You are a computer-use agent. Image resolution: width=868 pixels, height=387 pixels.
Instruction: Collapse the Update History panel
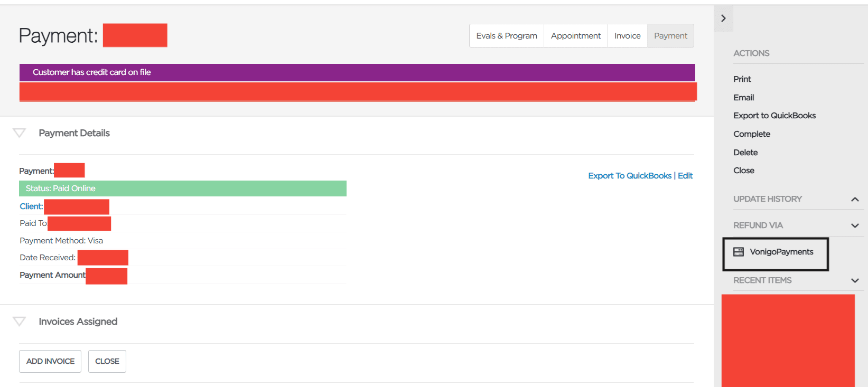[855, 199]
